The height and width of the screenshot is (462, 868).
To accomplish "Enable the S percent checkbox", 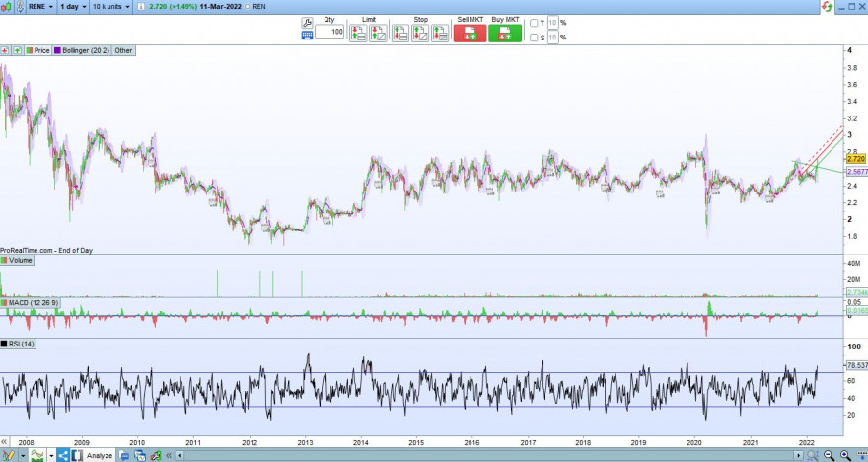I will [534, 38].
